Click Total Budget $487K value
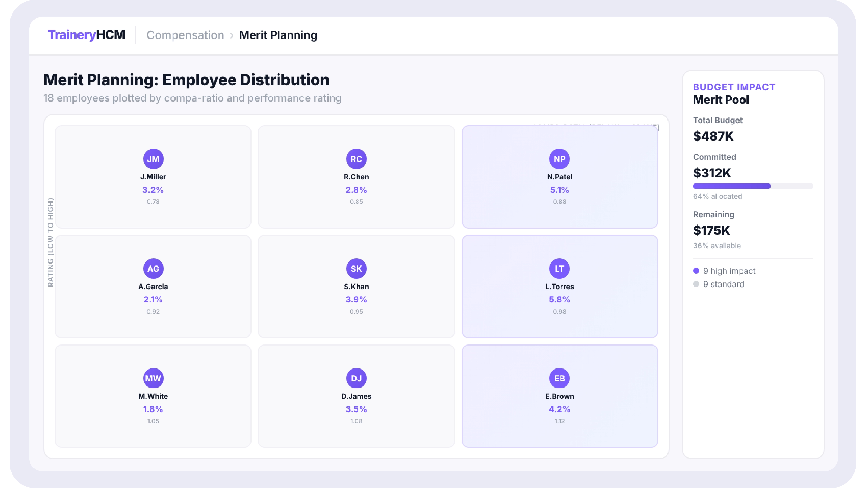 [713, 136]
